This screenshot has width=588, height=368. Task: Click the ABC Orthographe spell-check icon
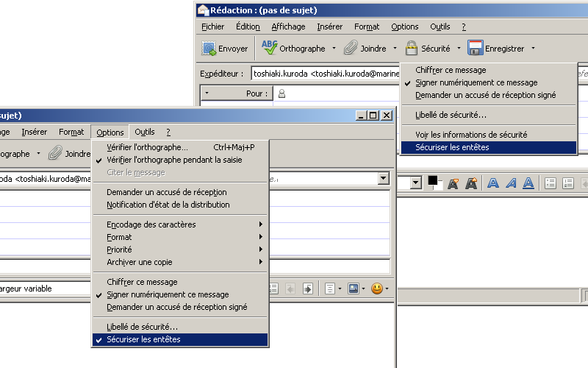[269, 49]
